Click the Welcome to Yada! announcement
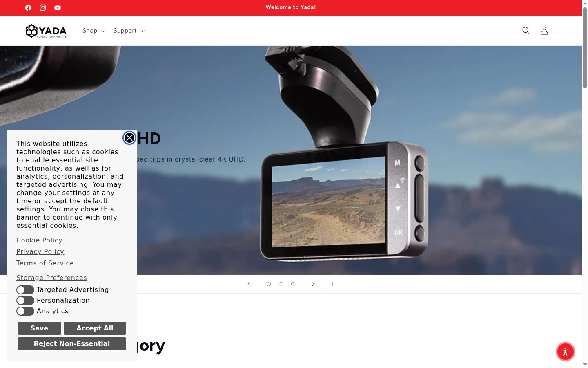This screenshot has width=588, height=368. (291, 7)
